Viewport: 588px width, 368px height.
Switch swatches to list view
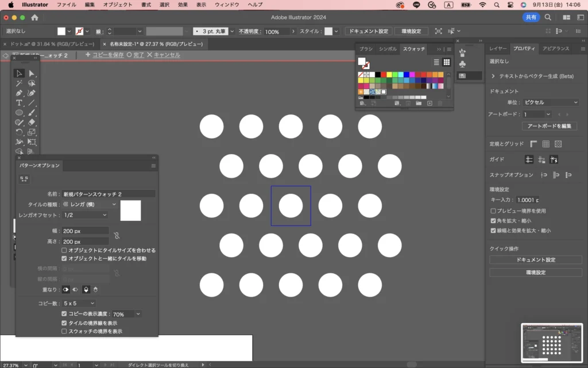pos(436,62)
